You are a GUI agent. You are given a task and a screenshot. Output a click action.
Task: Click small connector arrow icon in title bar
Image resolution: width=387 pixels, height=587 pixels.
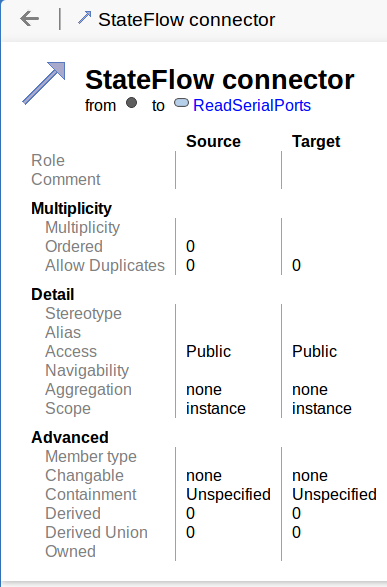coord(85,18)
